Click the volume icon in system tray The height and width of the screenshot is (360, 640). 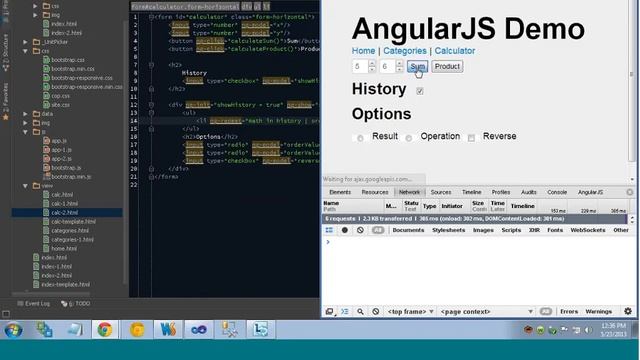click(x=588, y=329)
